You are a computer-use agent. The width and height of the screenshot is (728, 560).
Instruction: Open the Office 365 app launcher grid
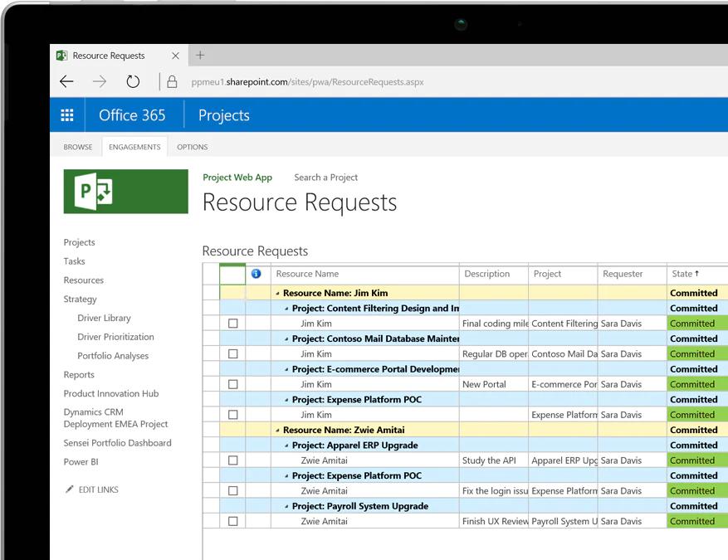pos(67,115)
